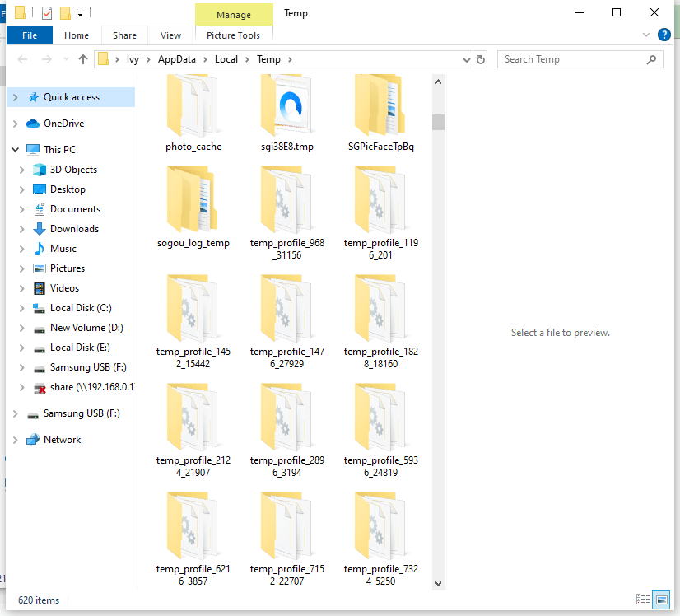Open the address bar history dropdown

(467, 58)
